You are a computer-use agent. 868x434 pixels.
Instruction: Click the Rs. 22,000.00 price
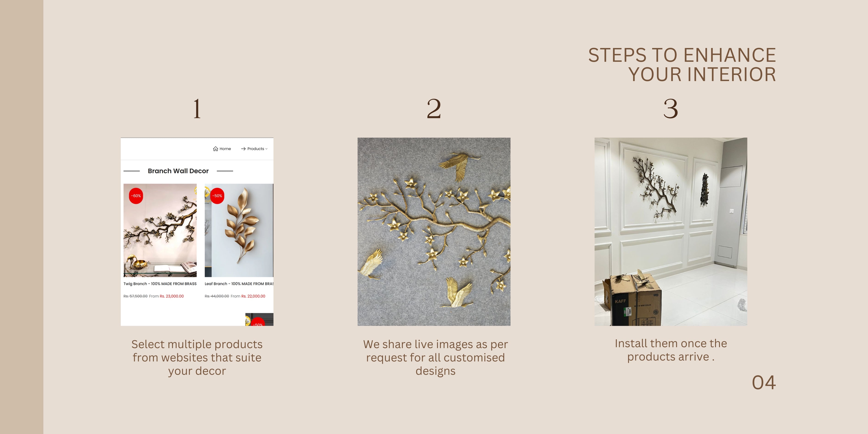click(253, 296)
